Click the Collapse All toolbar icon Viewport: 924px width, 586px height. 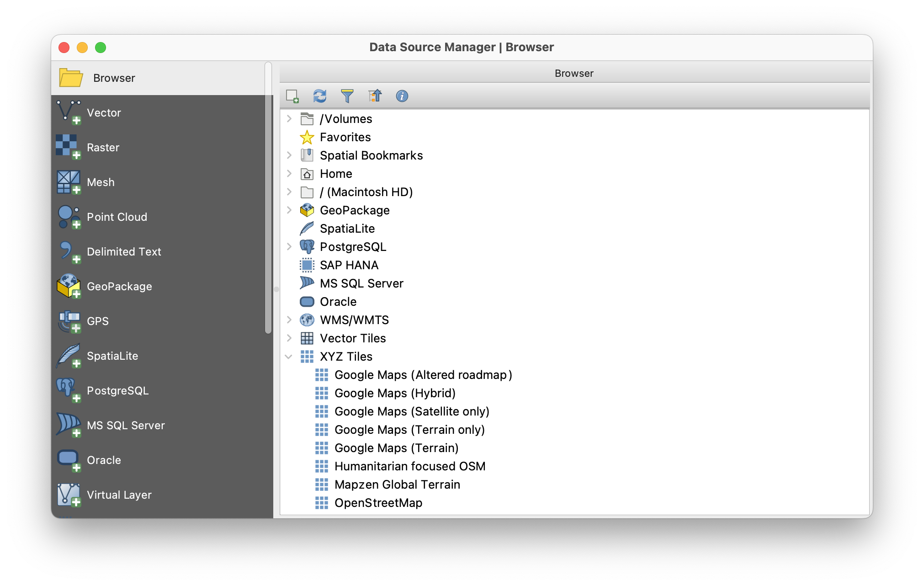pyautogui.click(x=375, y=96)
